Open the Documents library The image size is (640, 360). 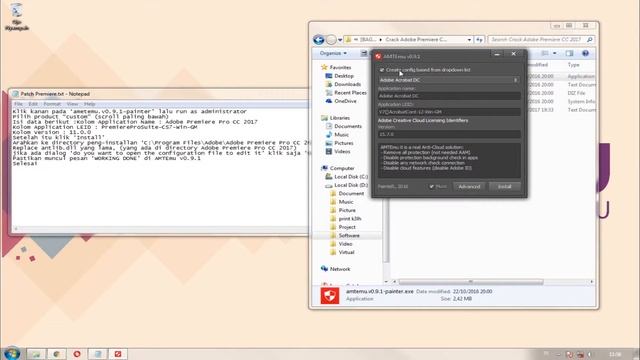click(348, 126)
